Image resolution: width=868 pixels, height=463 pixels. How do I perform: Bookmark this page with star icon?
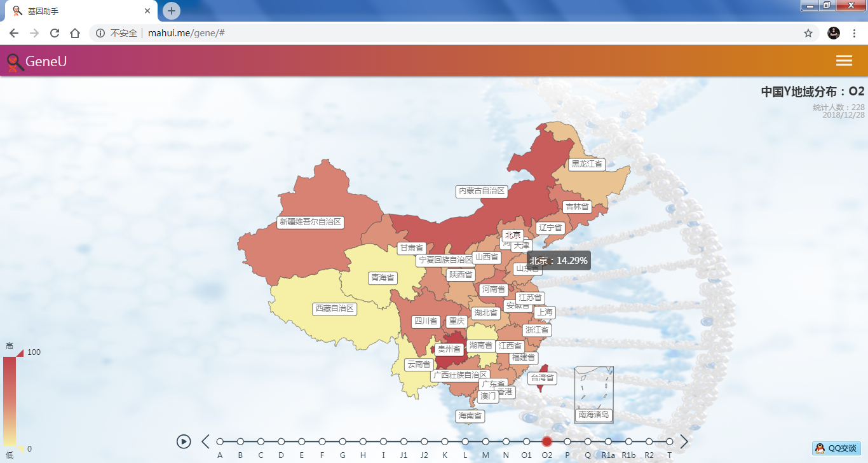(x=808, y=33)
